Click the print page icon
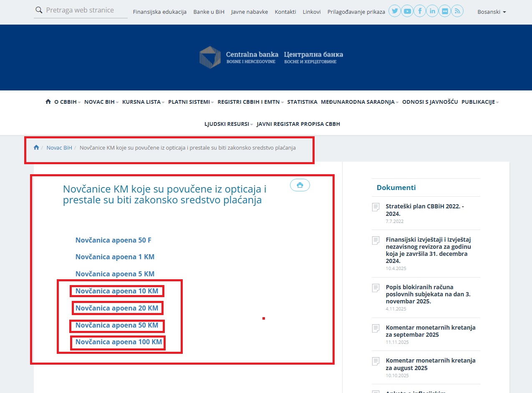This screenshot has height=393, width=532. click(300, 185)
